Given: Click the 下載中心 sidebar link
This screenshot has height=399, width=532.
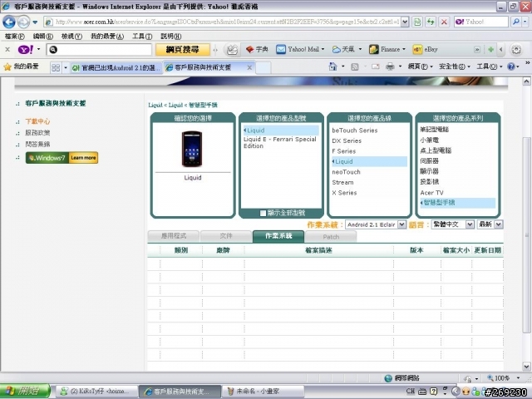Looking at the screenshot, I should pos(37,121).
